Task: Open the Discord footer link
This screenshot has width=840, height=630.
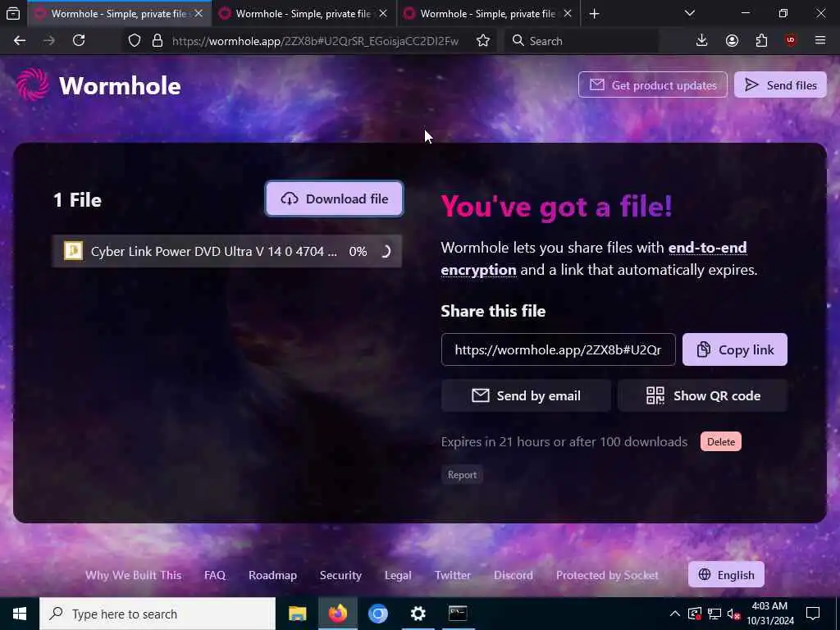Action: (514, 575)
